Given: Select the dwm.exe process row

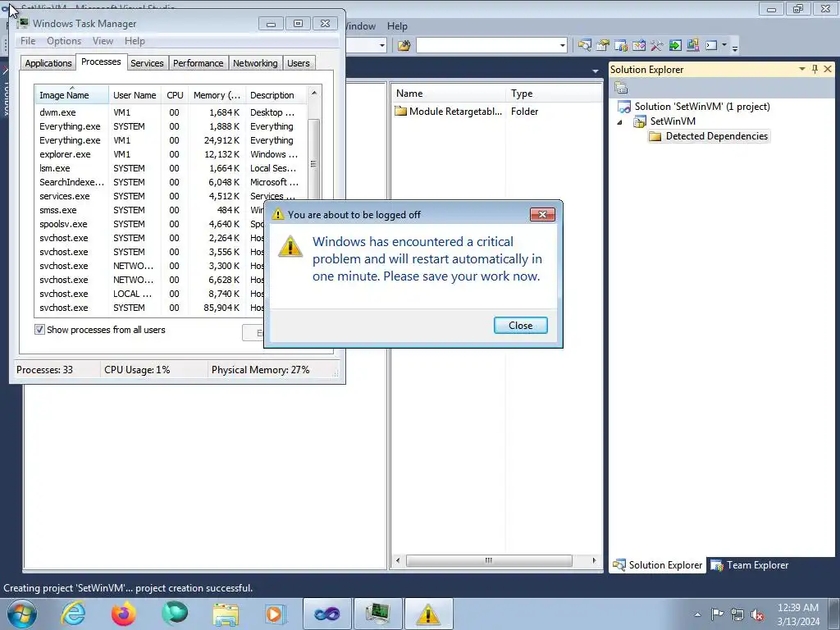Looking at the screenshot, I should pyautogui.click(x=171, y=112).
